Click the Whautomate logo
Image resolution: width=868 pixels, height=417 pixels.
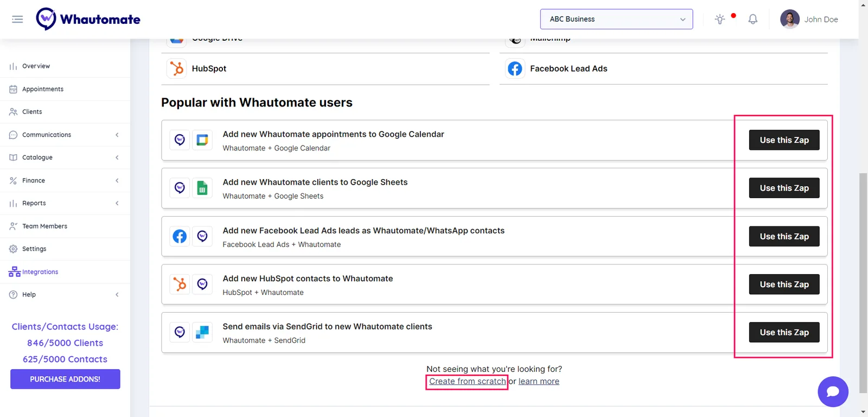pyautogui.click(x=88, y=19)
